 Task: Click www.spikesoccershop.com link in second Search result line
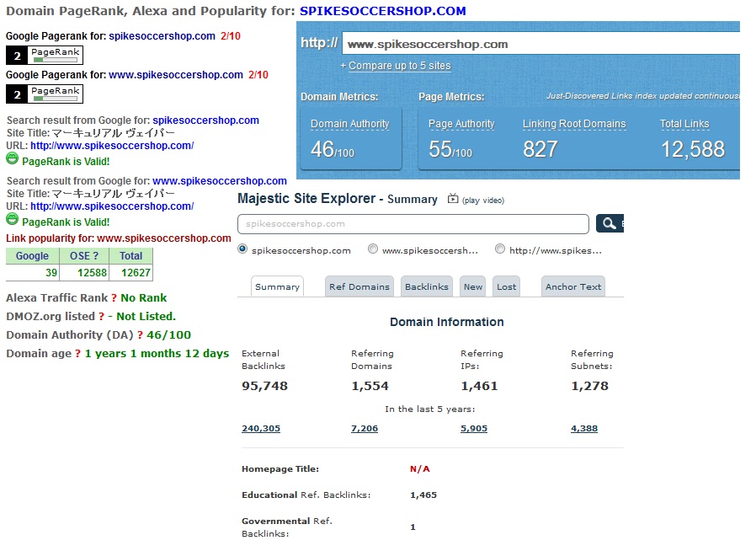tap(220, 181)
